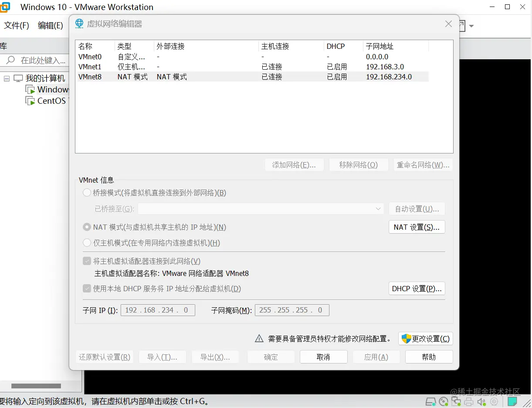The height and width of the screenshot is (408, 532).
Task: Click the printer status icon
Action: point(469,401)
